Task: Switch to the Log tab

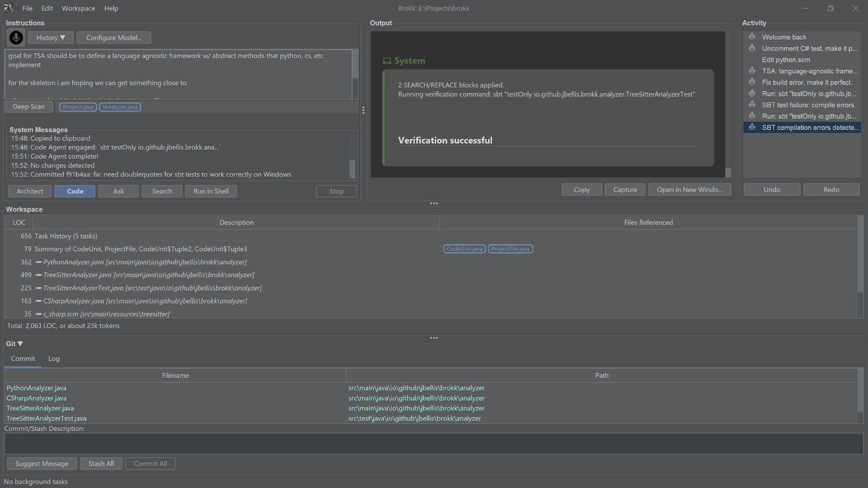Action: tap(54, 358)
